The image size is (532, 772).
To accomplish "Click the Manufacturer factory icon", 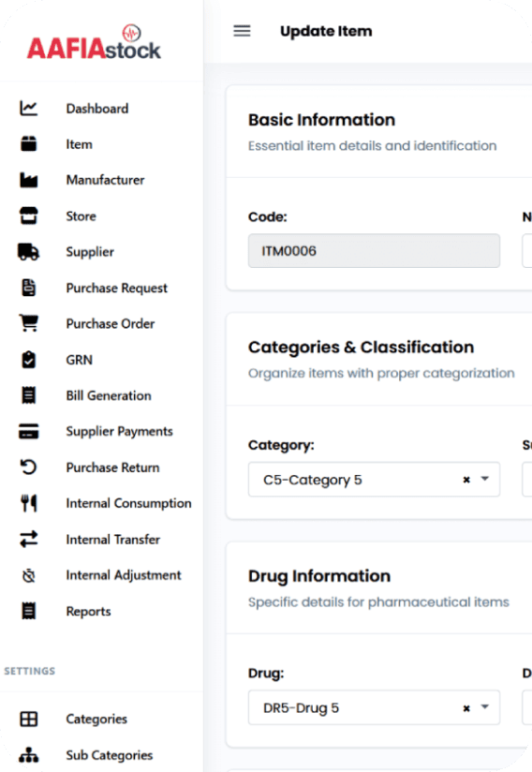I will click(x=28, y=180).
